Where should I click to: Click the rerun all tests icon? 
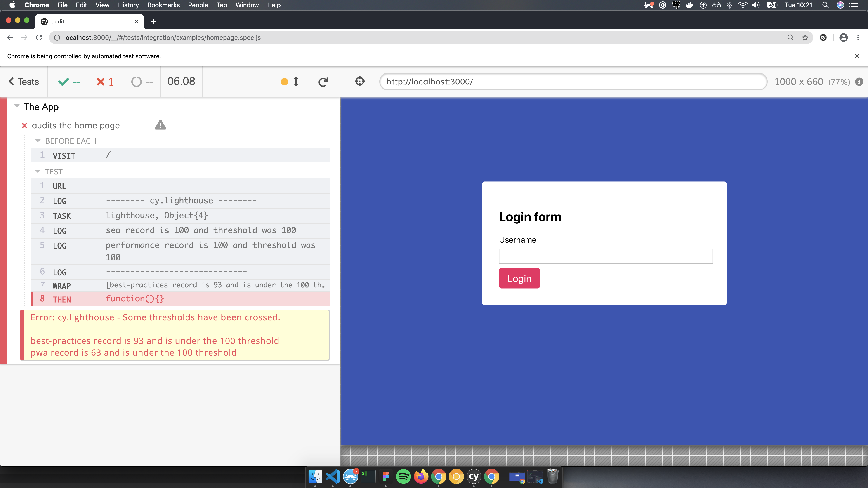pos(323,82)
